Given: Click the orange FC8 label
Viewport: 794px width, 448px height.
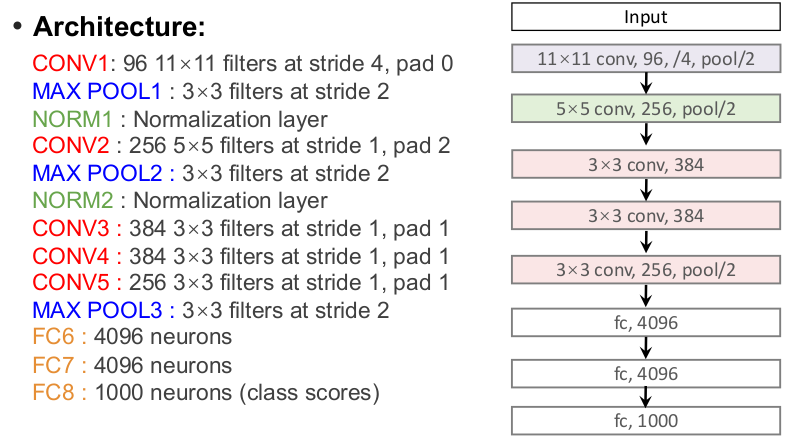Looking at the screenshot, I should click(52, 391).
